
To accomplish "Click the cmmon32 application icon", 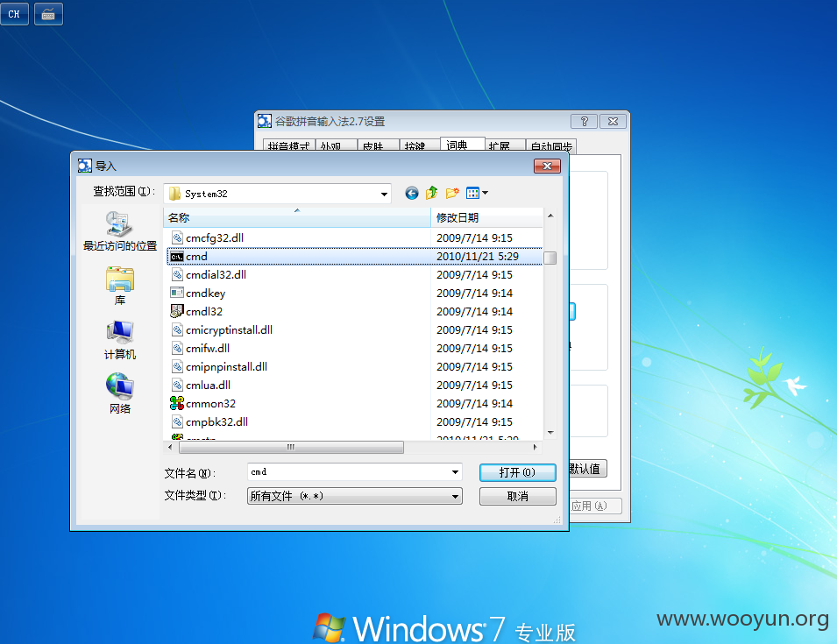I will (177, 403).
